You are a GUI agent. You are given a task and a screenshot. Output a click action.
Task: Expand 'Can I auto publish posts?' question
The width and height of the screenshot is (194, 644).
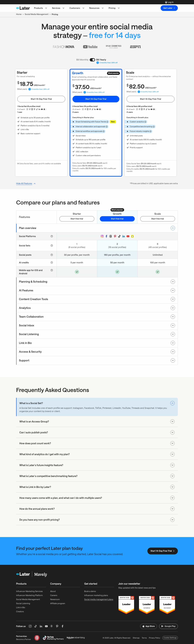pos(172,433)
